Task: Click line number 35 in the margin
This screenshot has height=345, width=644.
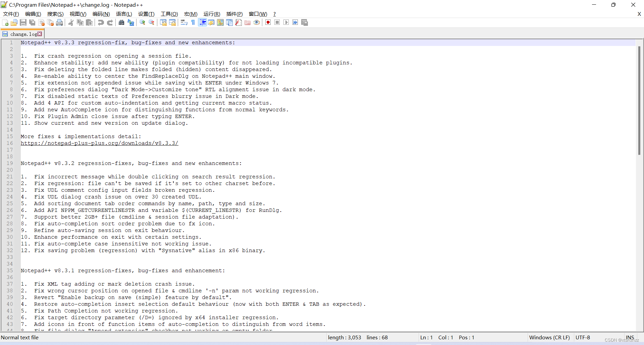Action: 10,271
